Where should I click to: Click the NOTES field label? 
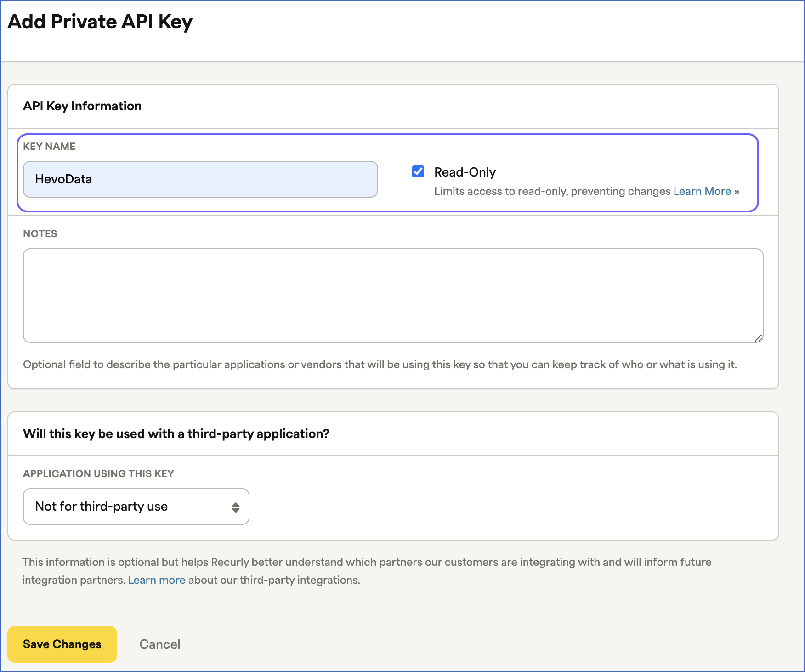click(40, 233)
